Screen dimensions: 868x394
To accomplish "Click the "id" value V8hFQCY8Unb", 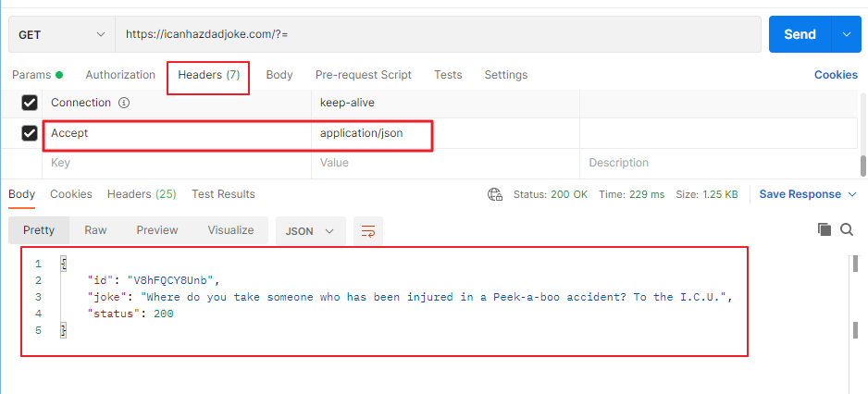I will click(170, 280).
